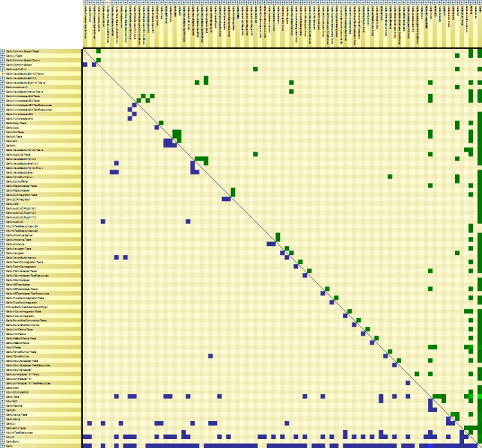Expand the Gallio.UI.Tests row node

click(x=2, y=56)
